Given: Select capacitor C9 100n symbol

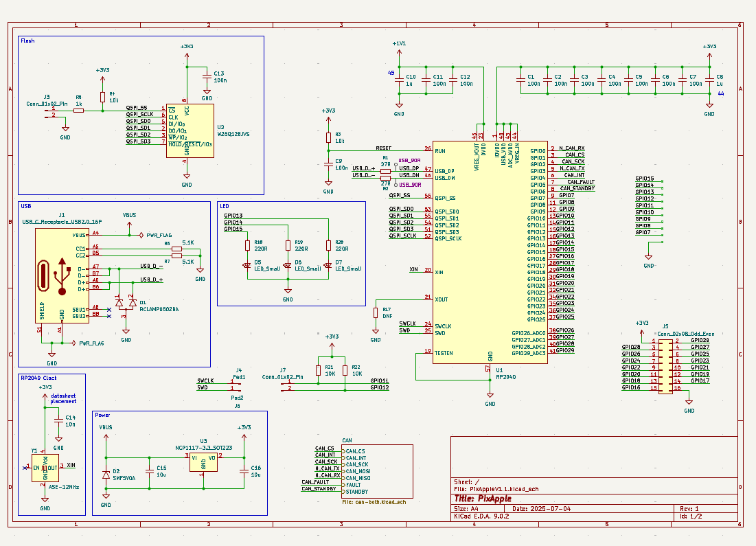Looking at the screenshot, I should (x=328, y=164).
